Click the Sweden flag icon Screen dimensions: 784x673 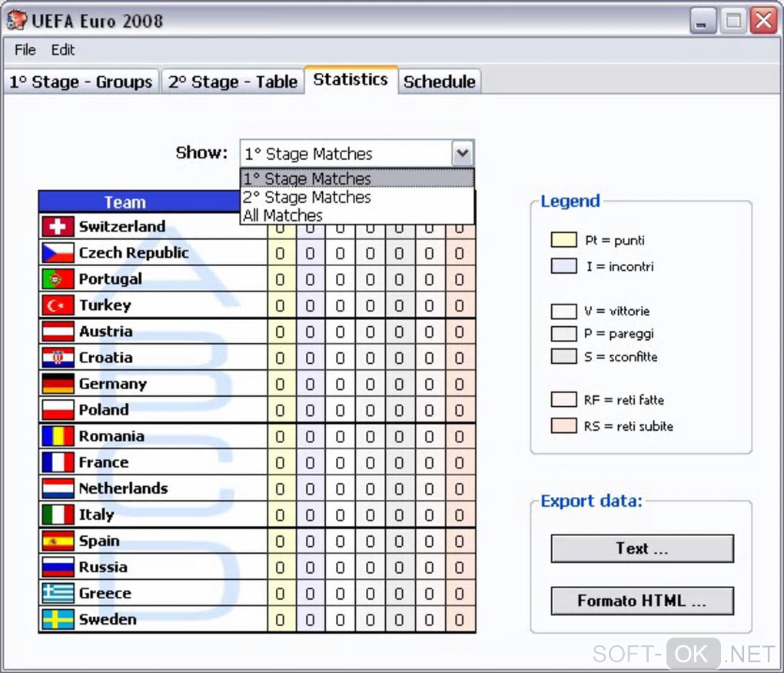pyautogui.click(x=58, y=619)
